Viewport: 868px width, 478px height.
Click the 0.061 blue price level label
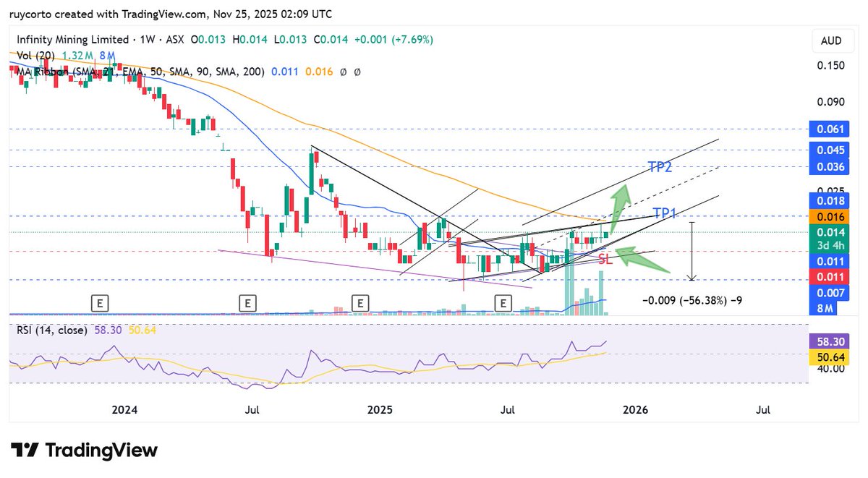829,129
